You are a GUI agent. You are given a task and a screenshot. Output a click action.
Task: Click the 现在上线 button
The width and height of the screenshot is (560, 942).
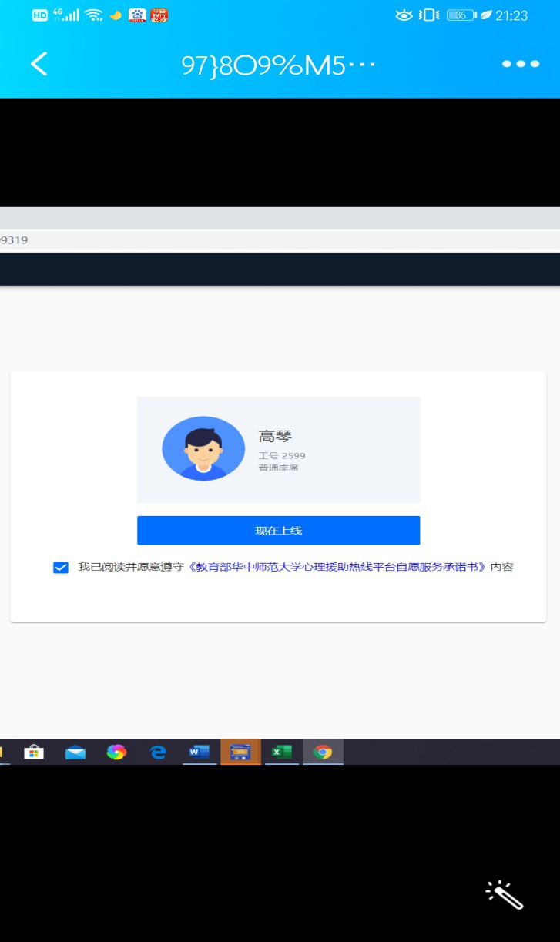click(x=278, y=531)
